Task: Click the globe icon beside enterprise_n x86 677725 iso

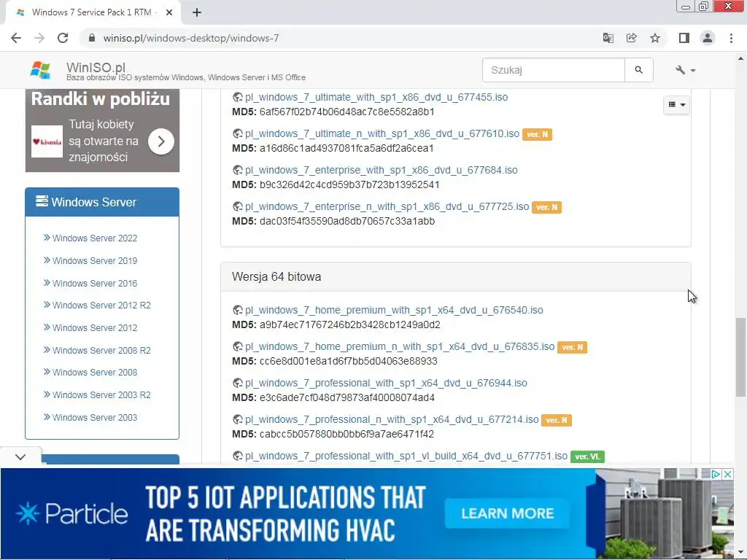Action: [x=237, y=206]
